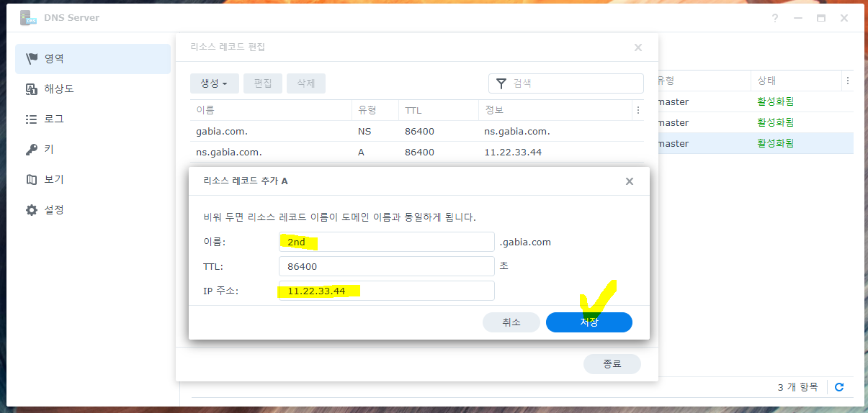Click the map icon beside 보기
This screenshot has height=413, width=868.
point(32,180)
